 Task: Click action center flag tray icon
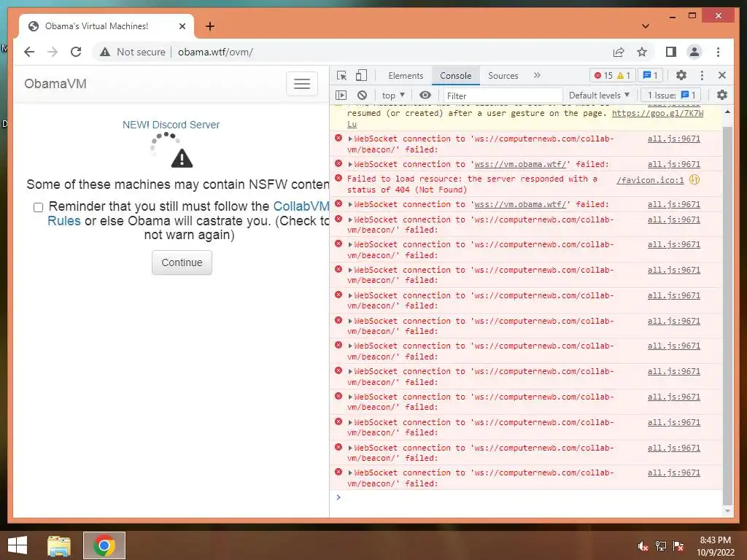coord(678,546)
